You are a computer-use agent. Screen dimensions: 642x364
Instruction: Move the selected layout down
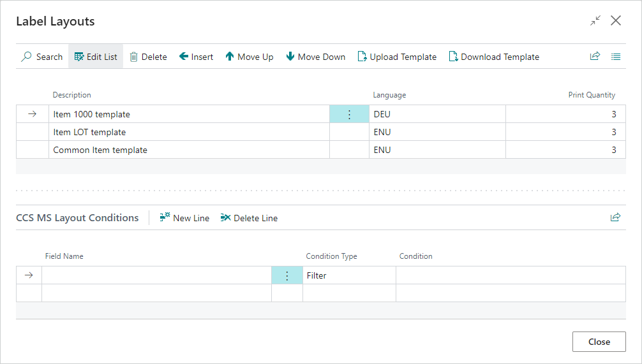(x=315, y=57)
